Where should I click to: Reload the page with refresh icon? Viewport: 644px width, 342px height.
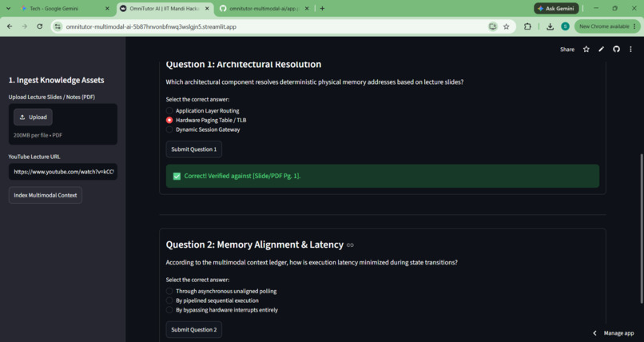tap(39, 26)
